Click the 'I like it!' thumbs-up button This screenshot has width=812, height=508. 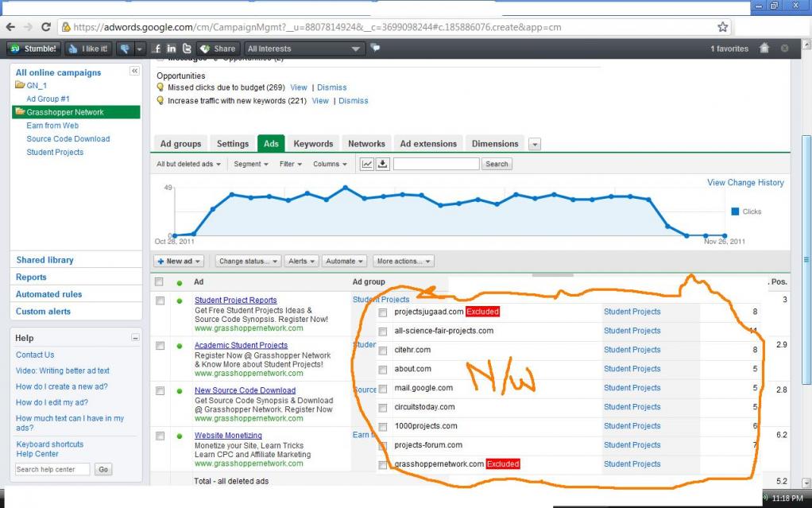coord(88,48)
